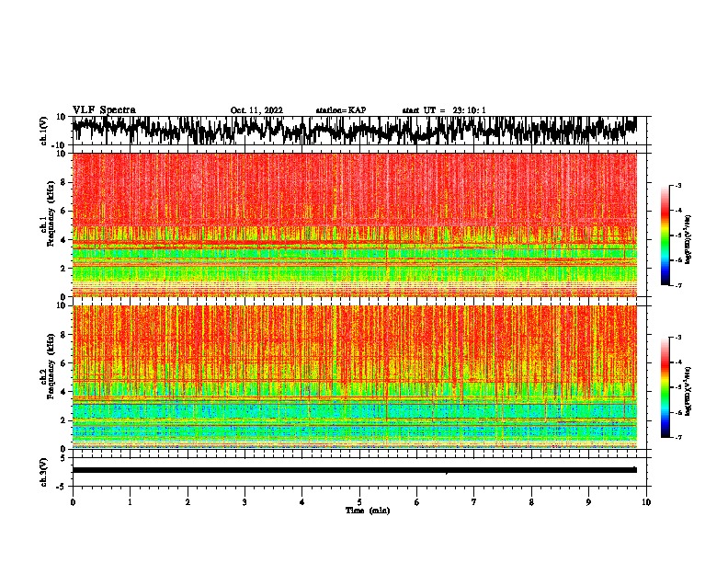Image resolution: width=728 pixels, height=563 pixels.
Task: Click the "start UT = 23:10:1" text
Action: (x=444, y=110)
